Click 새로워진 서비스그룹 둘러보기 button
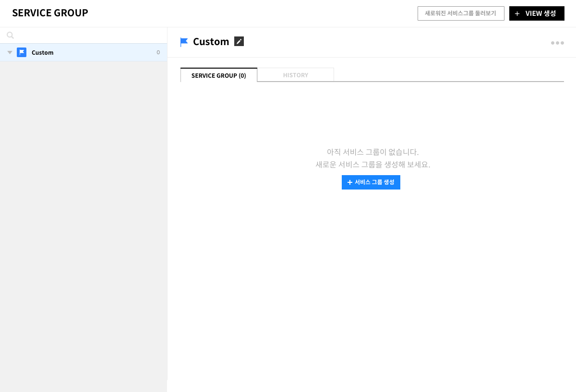 [460, 13]
